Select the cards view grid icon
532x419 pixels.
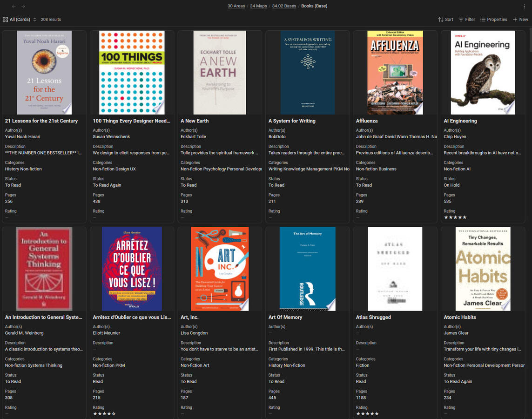pos(5,19)
